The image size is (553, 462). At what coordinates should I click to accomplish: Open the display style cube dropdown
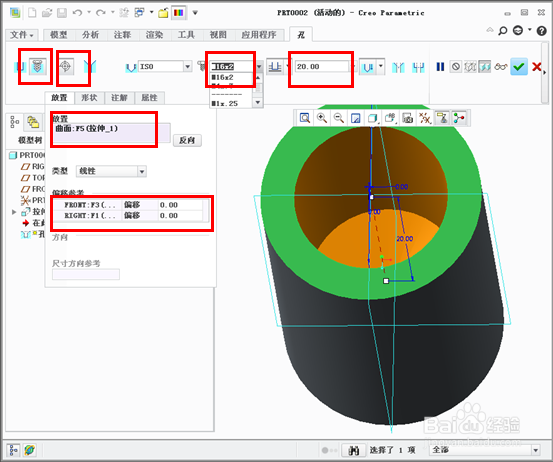373,118
